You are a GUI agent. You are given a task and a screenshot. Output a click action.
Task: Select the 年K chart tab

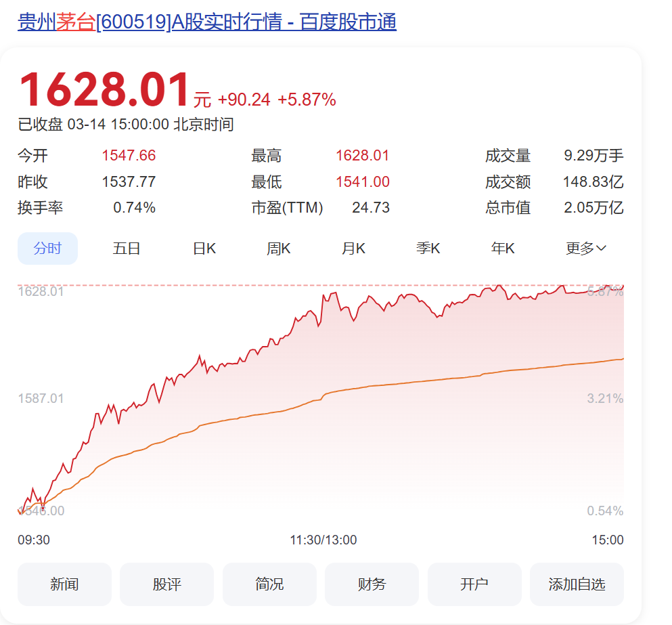(503, 249)
